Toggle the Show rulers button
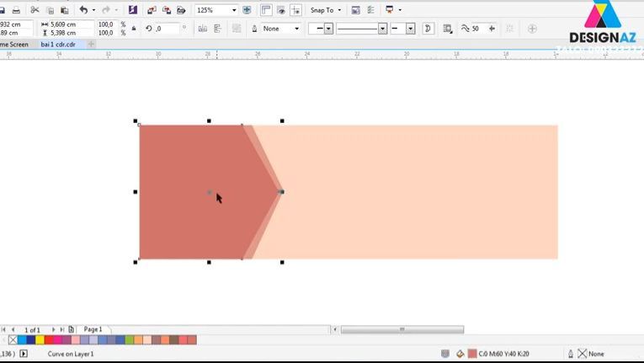Viewport: 644px width, 363px height. pyautogui.click(x=266, y=10)
